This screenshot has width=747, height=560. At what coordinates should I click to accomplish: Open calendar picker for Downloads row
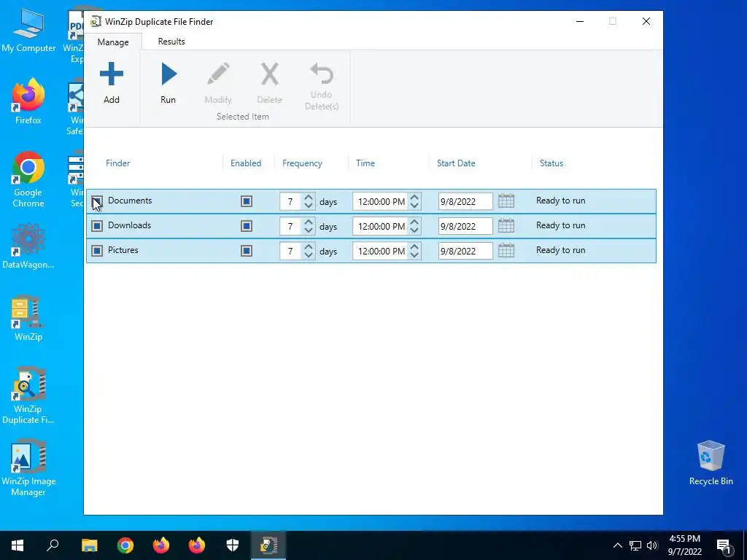pos(506,226)
